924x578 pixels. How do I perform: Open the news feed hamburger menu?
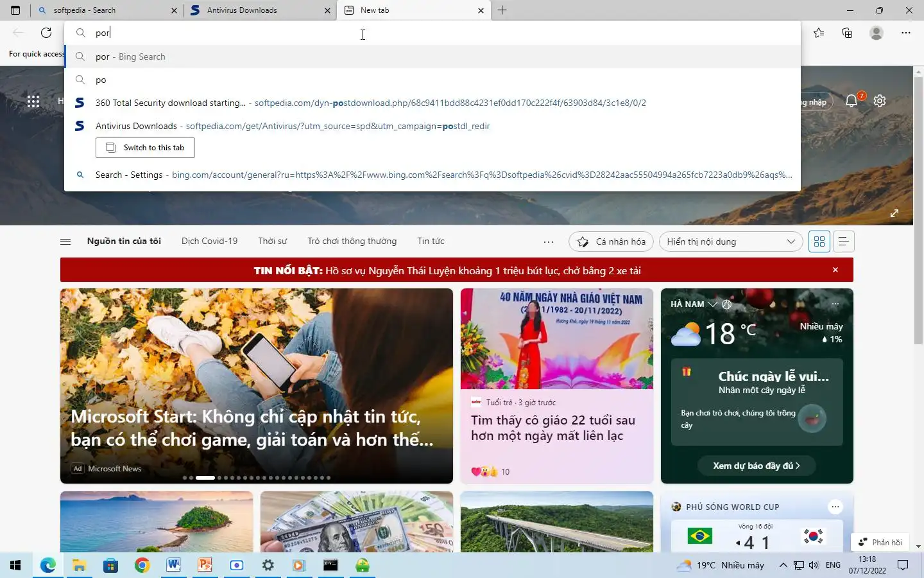pyautogui.click(x=65, y=241)
